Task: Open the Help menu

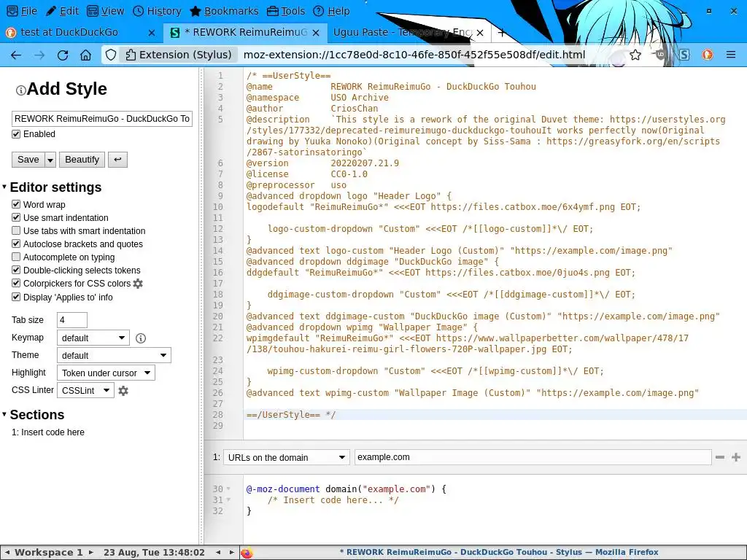Action: (x=332, y=11)
